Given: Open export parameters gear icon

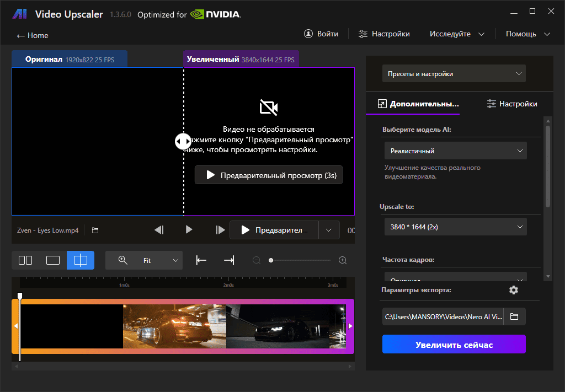Looking at the screenshot, I should (x=514, y=290).
